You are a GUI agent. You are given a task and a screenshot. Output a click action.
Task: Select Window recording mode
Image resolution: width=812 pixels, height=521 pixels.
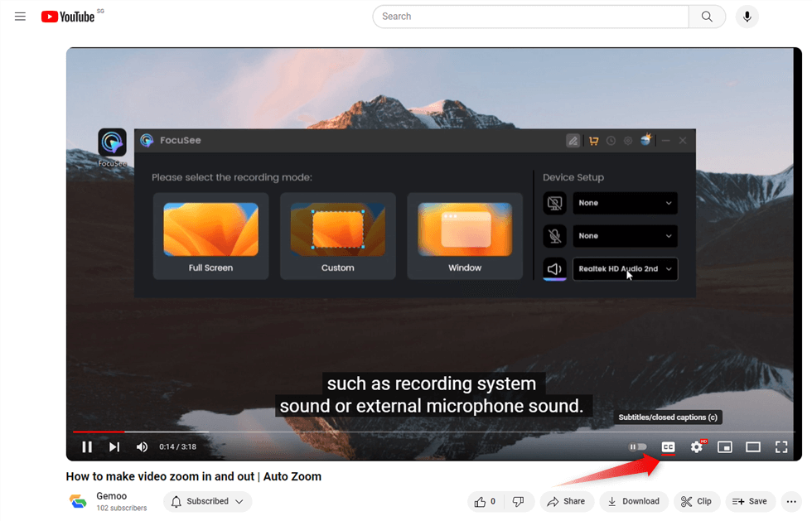click(x=465, y=236)
